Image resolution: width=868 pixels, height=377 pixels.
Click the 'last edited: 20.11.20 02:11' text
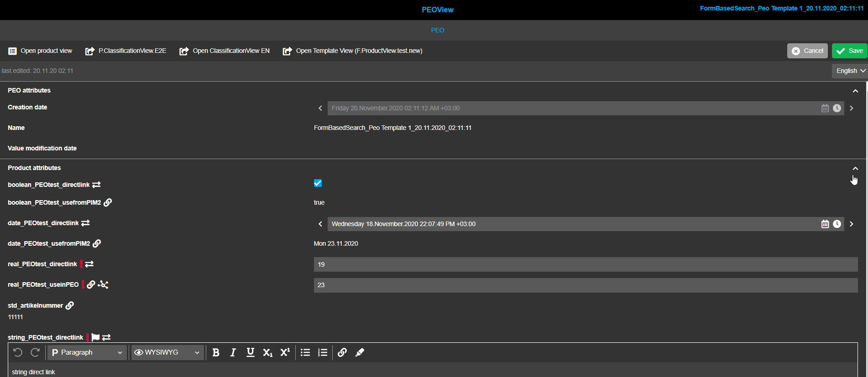coord(37,71)
